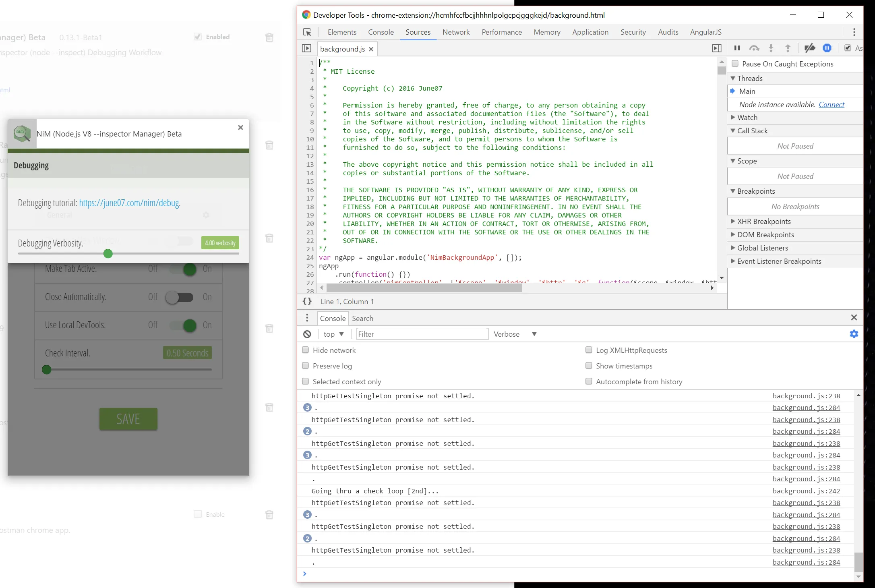Open the june07.com debugging tutorial link
Screen dimensions: 875x588
pyautogui.click(x=129, y=203)
